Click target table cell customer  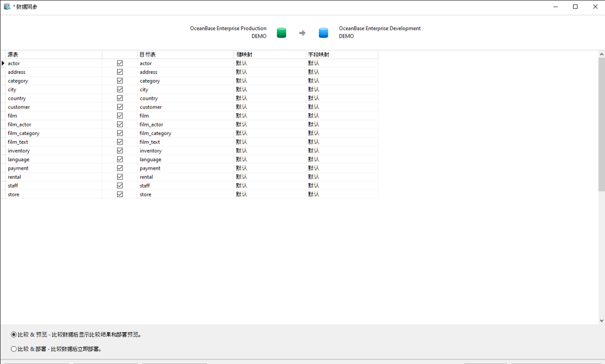[185, 107]
